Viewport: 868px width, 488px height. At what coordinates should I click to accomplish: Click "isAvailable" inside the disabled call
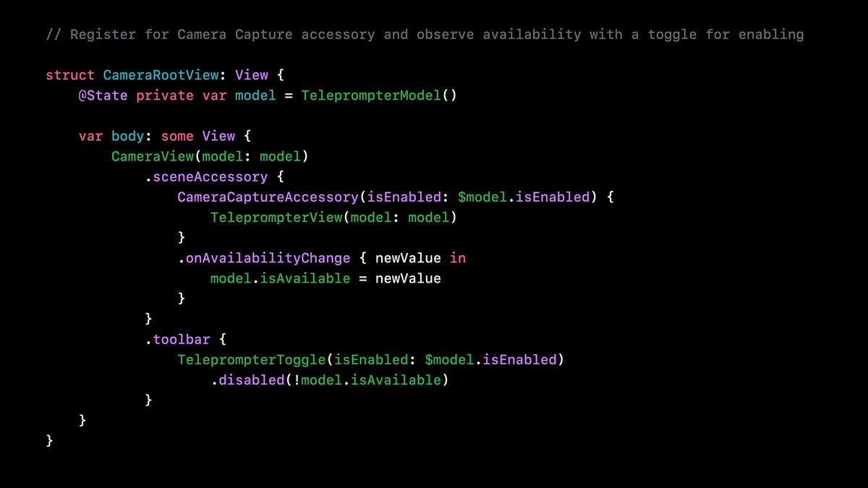396,380
